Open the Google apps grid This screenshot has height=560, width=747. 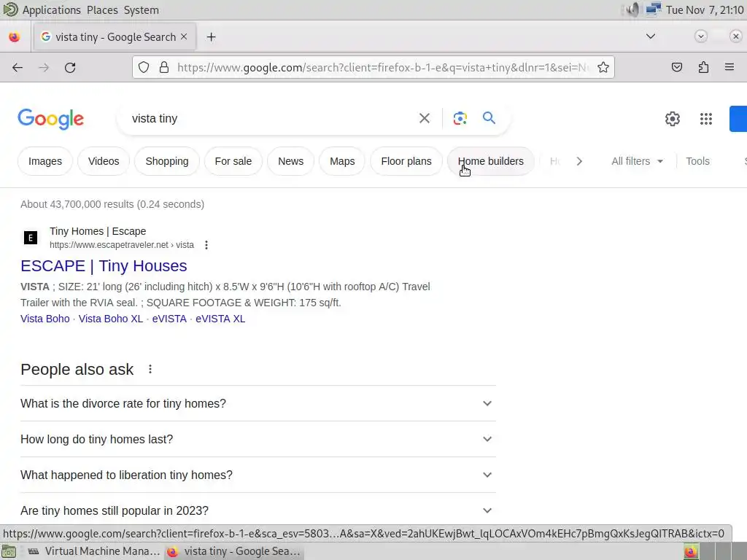tap(706, 119)
